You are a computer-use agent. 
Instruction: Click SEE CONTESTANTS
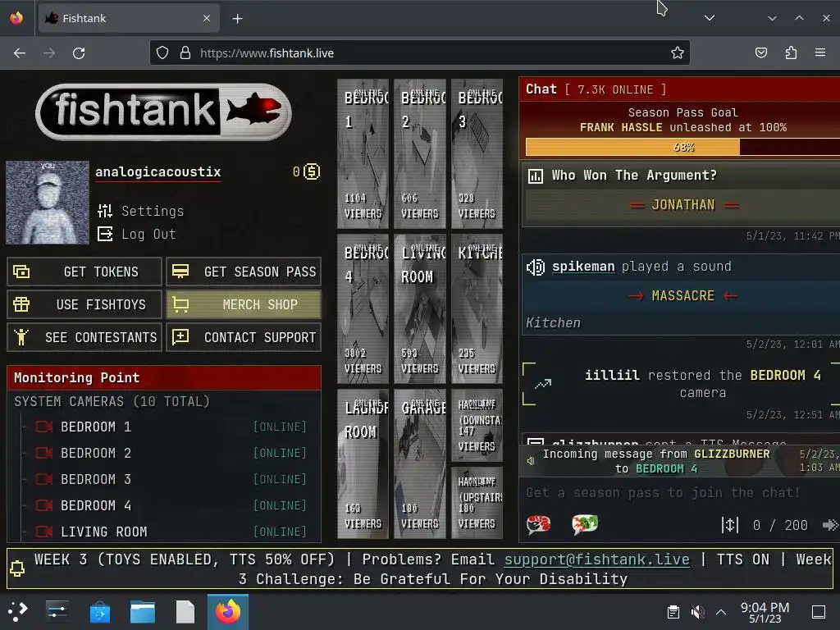point(84,337)
